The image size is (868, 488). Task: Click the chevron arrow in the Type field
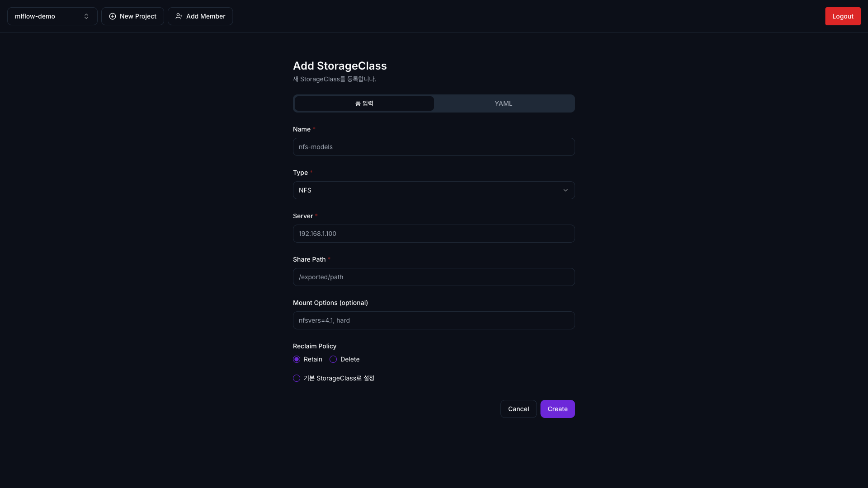tap(565, 190)
